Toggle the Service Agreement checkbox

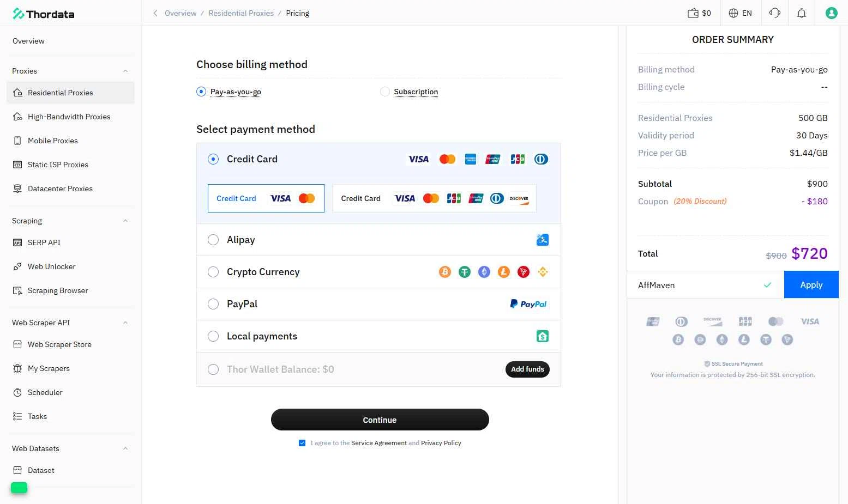tap(302, 443)
